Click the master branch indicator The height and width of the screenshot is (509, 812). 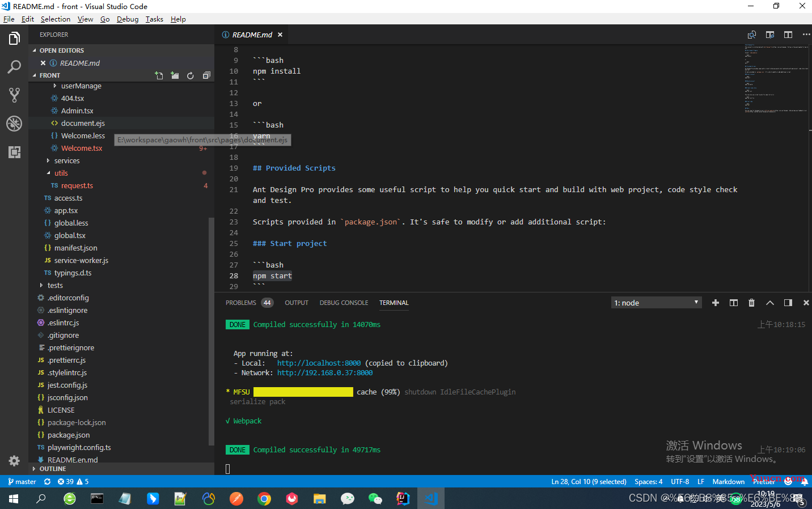tap(22, 481)
